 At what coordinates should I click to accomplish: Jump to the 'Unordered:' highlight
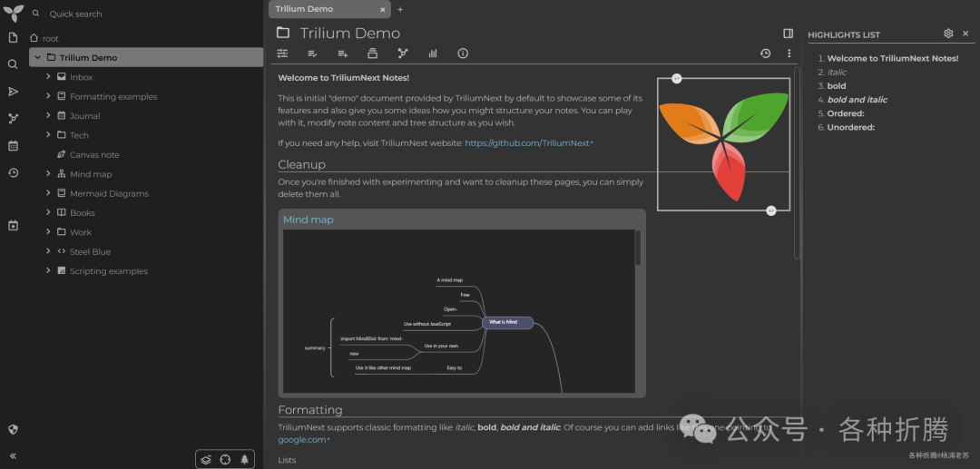pos(850,127)
